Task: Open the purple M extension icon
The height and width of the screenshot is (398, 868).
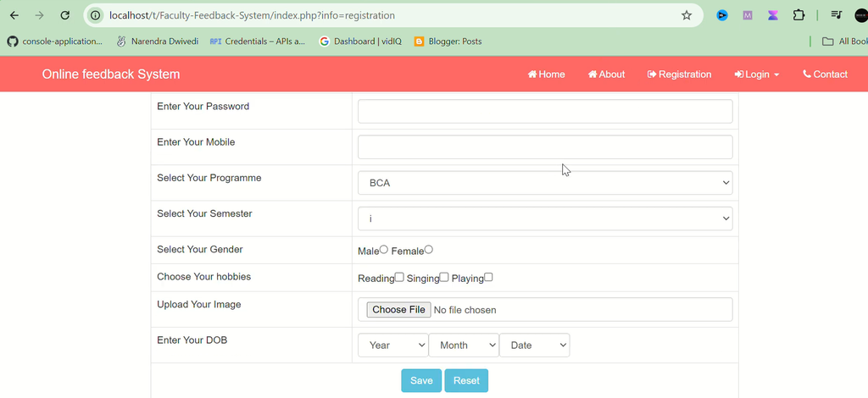Action: point(748,15)
